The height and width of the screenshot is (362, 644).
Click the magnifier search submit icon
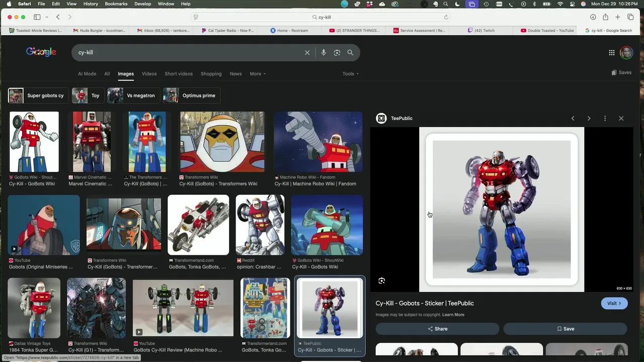click(x=350, y=52)
